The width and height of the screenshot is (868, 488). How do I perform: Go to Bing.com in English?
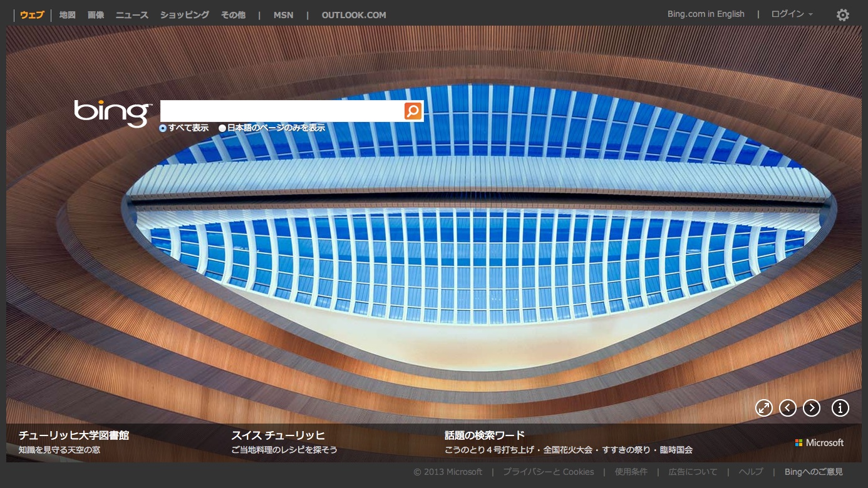[706, 14]
